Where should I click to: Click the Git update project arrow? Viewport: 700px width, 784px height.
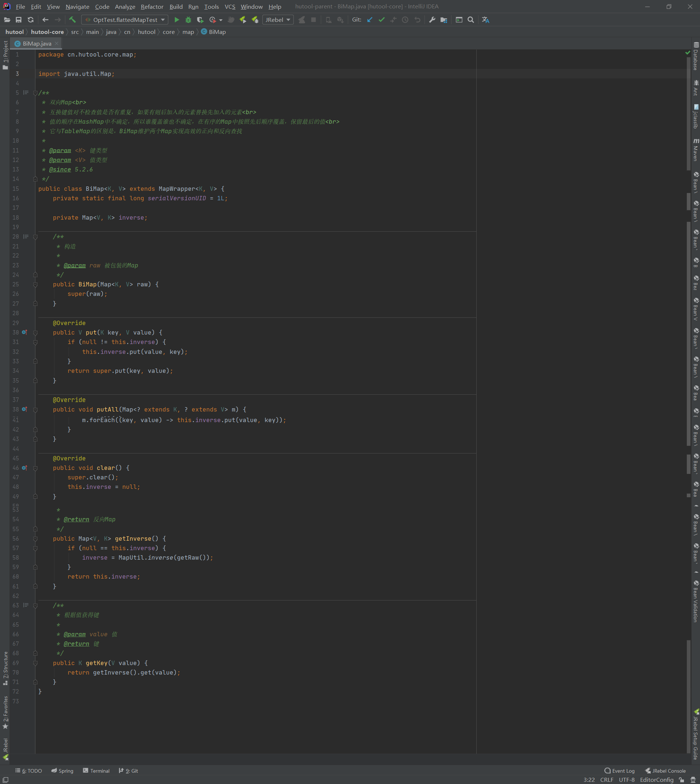[x=370, y=20]
